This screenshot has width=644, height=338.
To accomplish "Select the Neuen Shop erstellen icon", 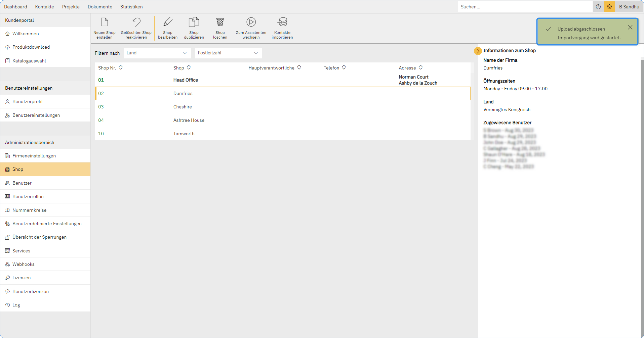I will tap(105, 22).
